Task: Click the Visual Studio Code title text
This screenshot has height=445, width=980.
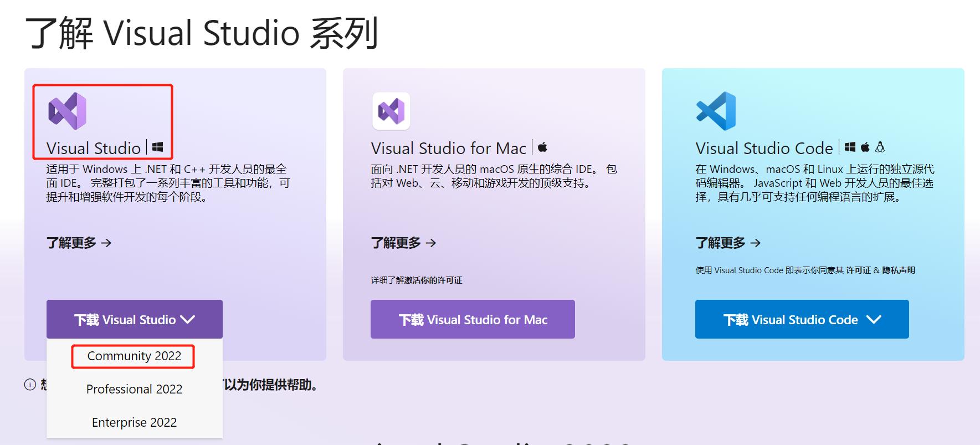Action: click(x=764, y=149)
